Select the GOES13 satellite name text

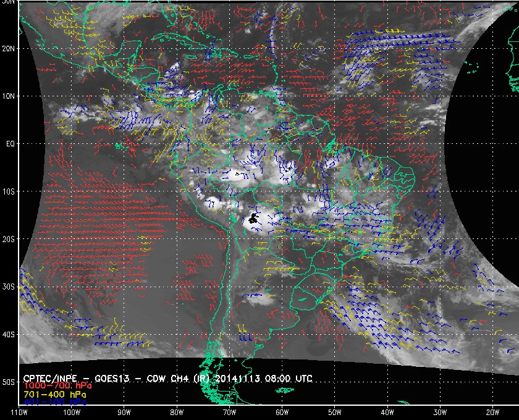pos(112,379)
